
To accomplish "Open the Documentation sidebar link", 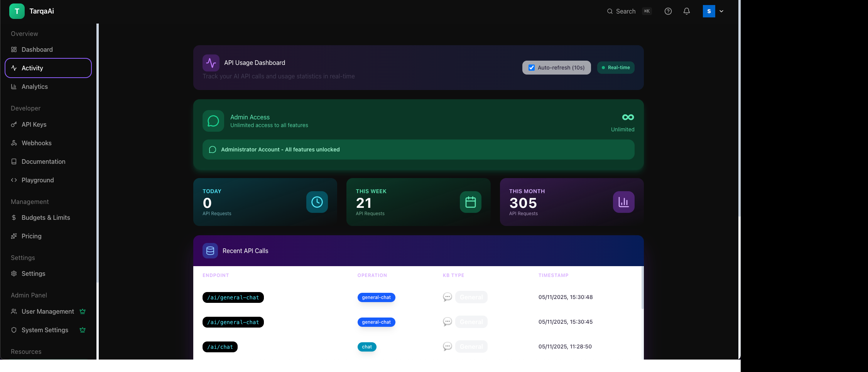I will coord(48,161).
